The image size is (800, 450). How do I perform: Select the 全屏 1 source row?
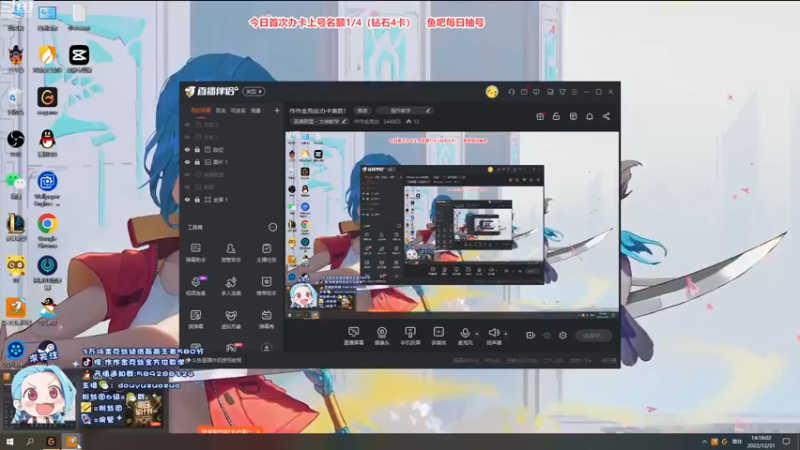(x=232, y=199)
